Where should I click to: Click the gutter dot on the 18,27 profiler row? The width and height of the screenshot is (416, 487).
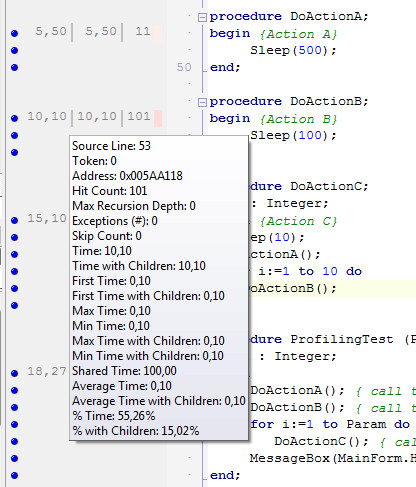coord(14,373)
